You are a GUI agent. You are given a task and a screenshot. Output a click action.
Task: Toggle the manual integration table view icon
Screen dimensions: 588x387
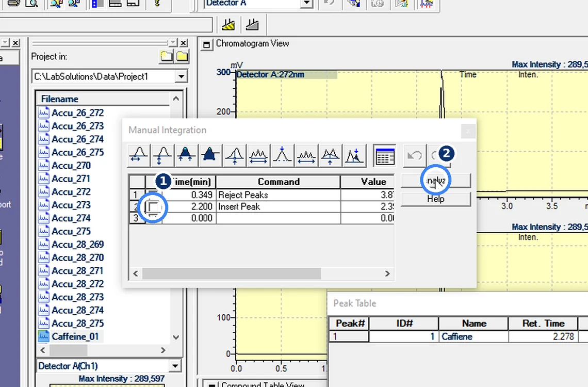pos(385,155)
